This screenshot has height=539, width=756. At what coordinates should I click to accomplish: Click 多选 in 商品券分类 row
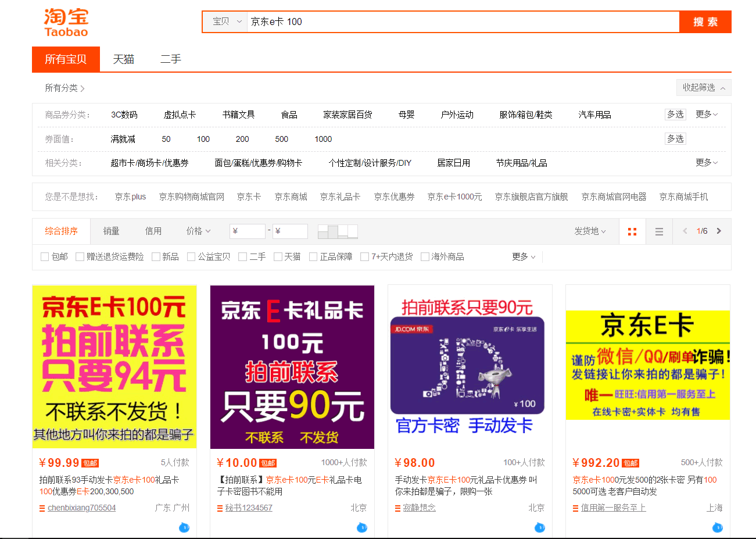click(x=675, y=114)
